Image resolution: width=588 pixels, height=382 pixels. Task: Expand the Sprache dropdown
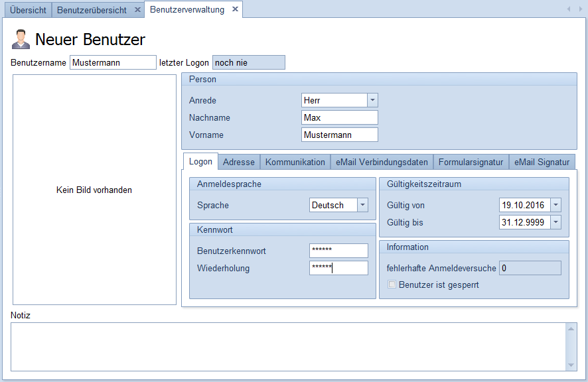[x=362, y=205]
